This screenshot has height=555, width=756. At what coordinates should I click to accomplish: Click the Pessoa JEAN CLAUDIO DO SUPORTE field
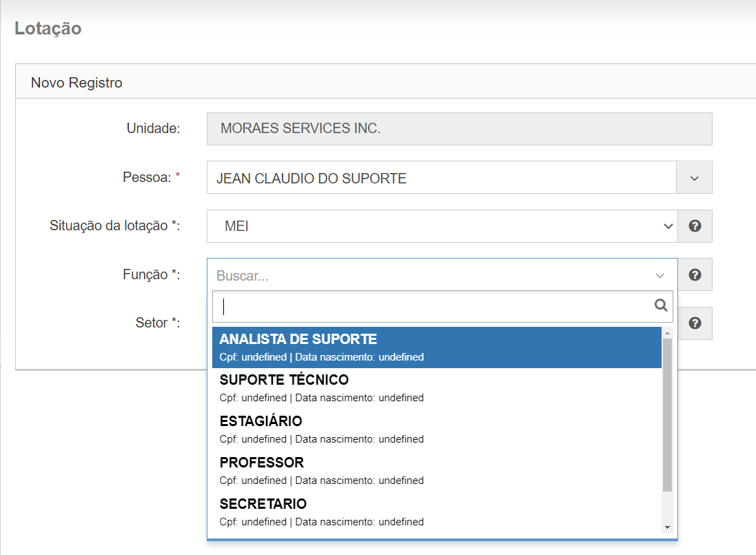[x=442, y=178]
